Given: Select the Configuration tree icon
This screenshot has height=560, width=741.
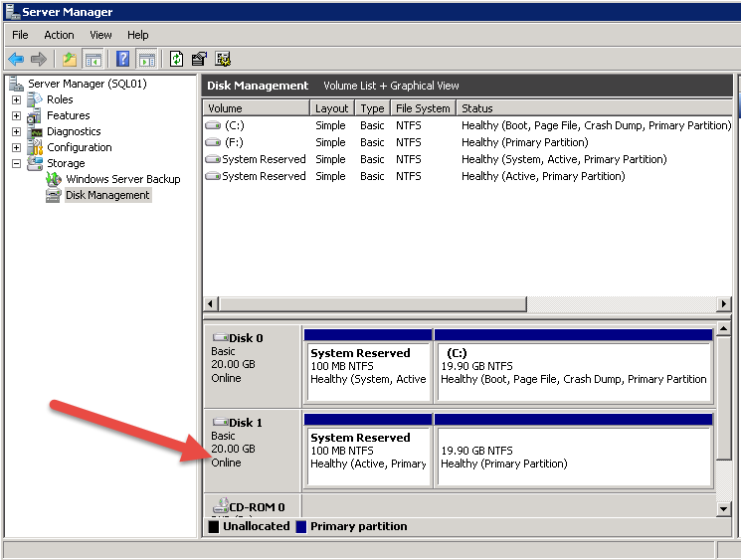Looking at the screenshot, I should coord(35,147).
